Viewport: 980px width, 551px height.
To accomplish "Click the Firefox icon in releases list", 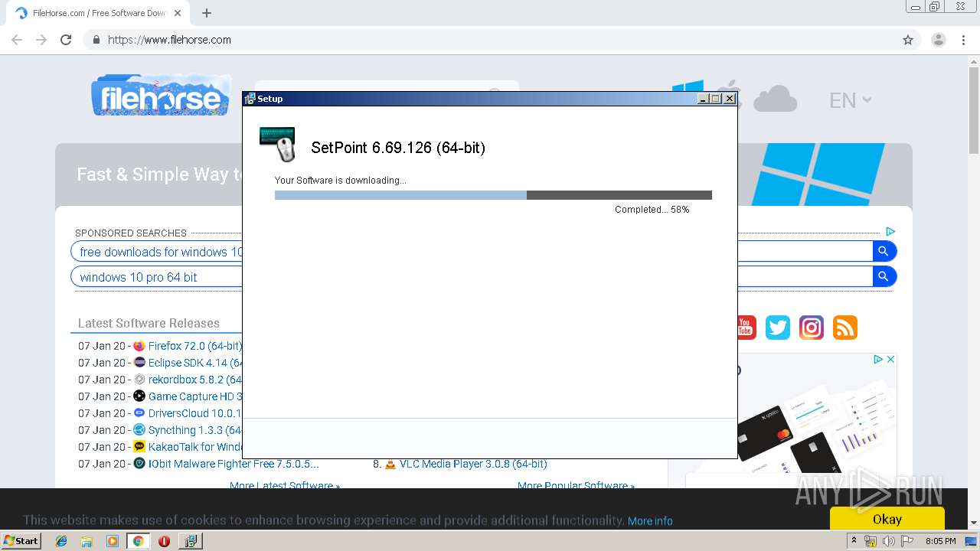I will tap(139, 346).
